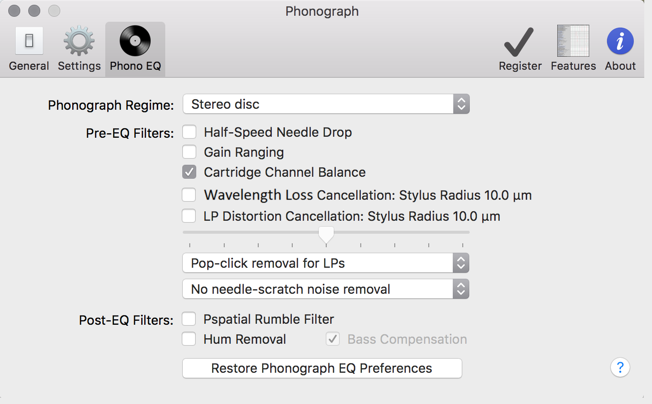Enable the Gain Ranging checkbox
652x404 pixels.
click(189, 152)
